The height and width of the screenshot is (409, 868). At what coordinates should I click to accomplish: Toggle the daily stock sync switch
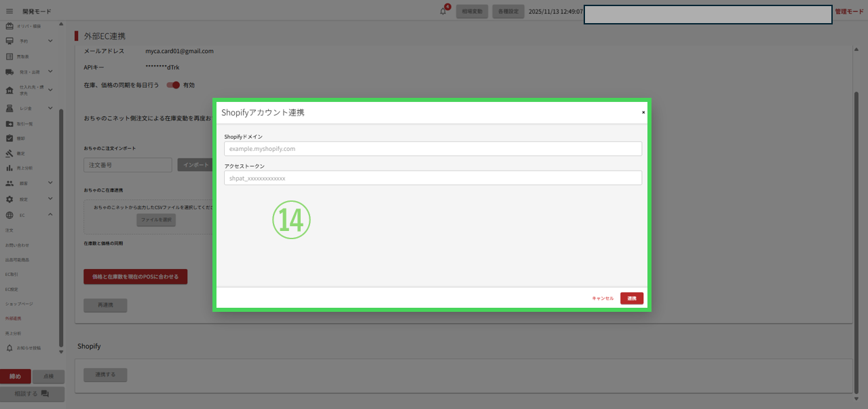[174, 85]
